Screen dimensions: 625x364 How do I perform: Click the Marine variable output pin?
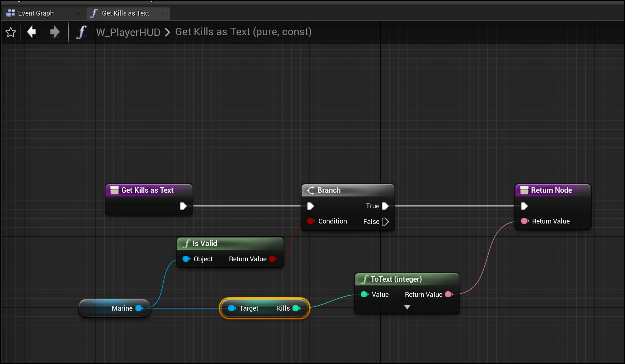139,308
